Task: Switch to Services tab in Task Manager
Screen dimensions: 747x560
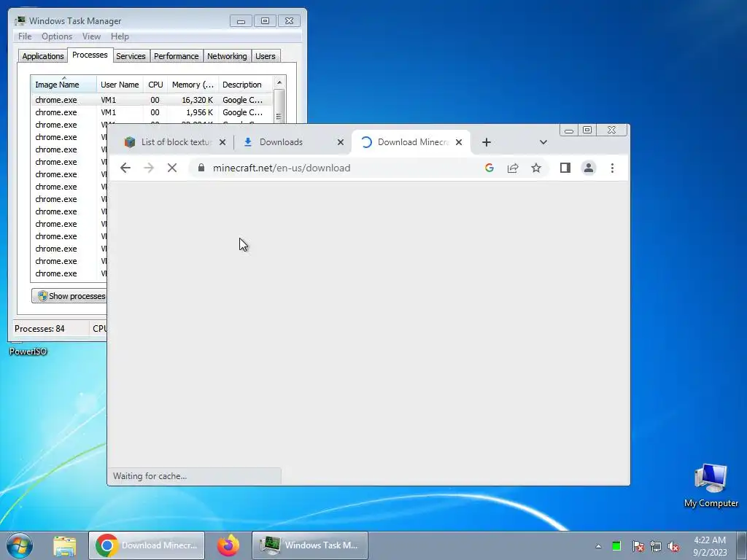Action: (131, 56)
